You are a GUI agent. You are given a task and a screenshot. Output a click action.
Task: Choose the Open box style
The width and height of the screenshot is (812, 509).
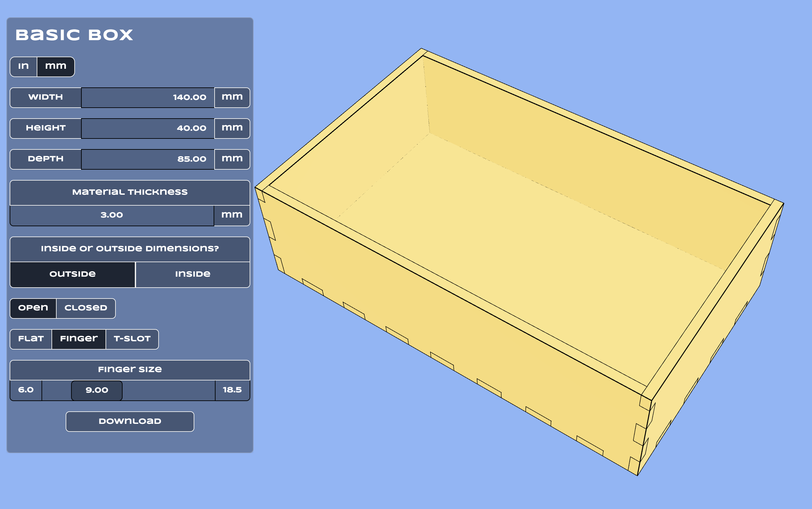33,308
